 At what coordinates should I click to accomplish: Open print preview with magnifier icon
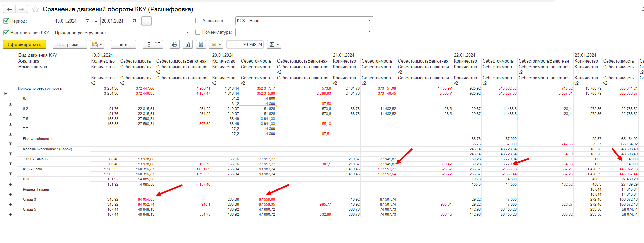(188, 44)
